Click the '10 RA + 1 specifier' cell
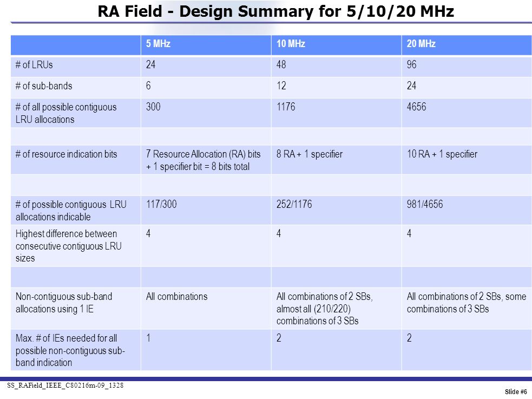Screen dimensions: 532x399 coord(467,160)
